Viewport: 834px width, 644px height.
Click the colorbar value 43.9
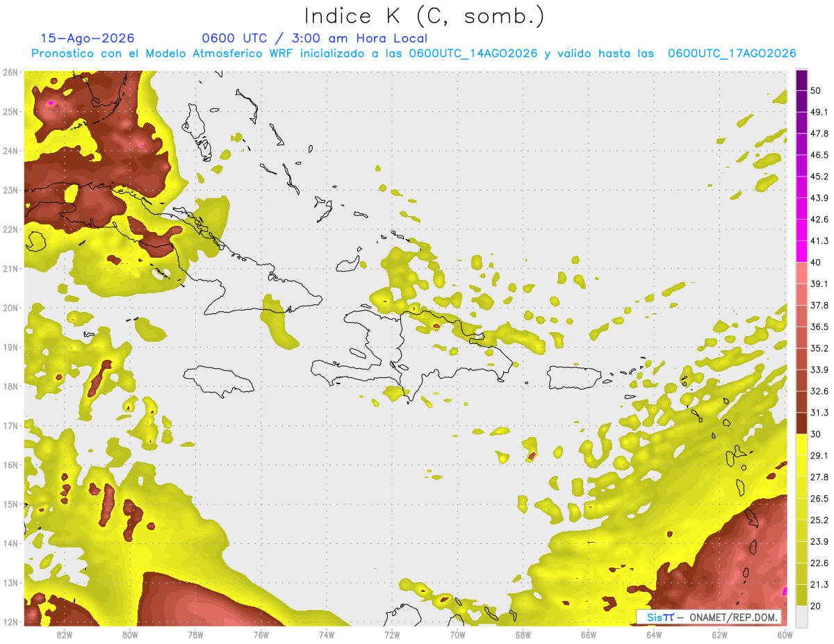click(x=819, y=198)
